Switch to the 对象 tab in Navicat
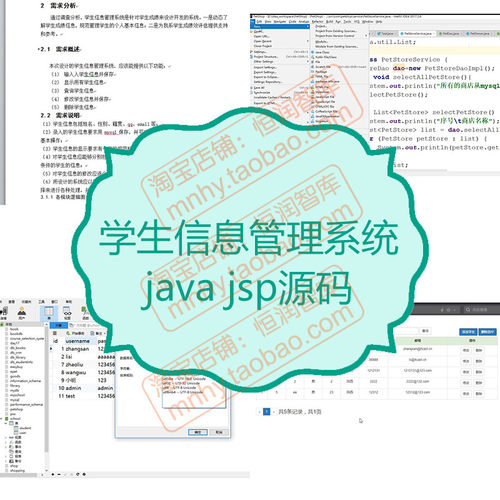This screenshot has width=500, height=500. click(x=59, y=325)
